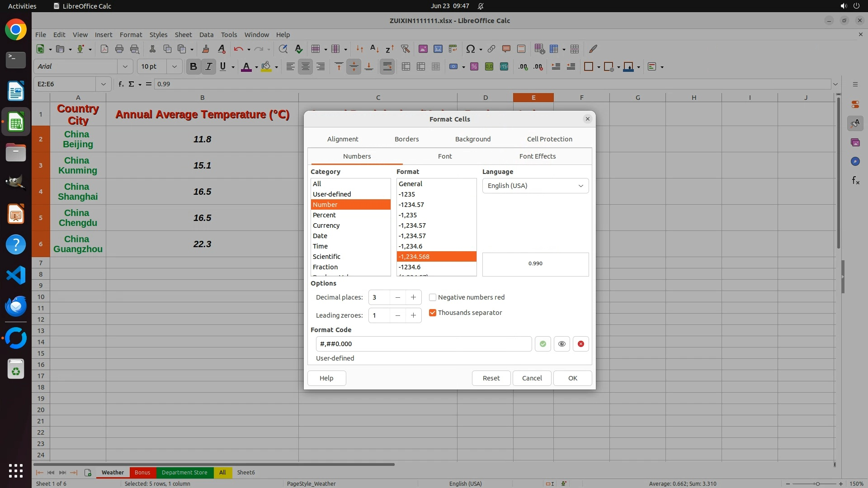Open the sidebar Functions panel icon
Screen dimensions: 868x488
(x=855, y=181)
